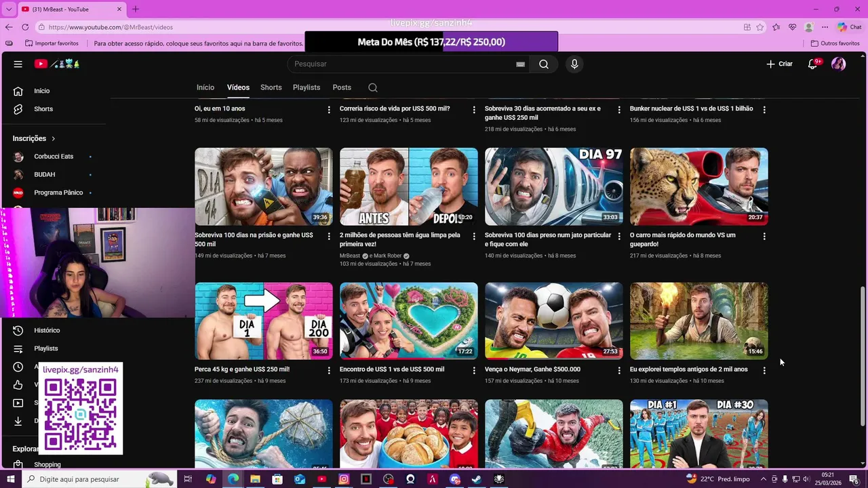Switch to the channel Shorts tab
The image size is (868, 488).
click(x=271, y=87)
